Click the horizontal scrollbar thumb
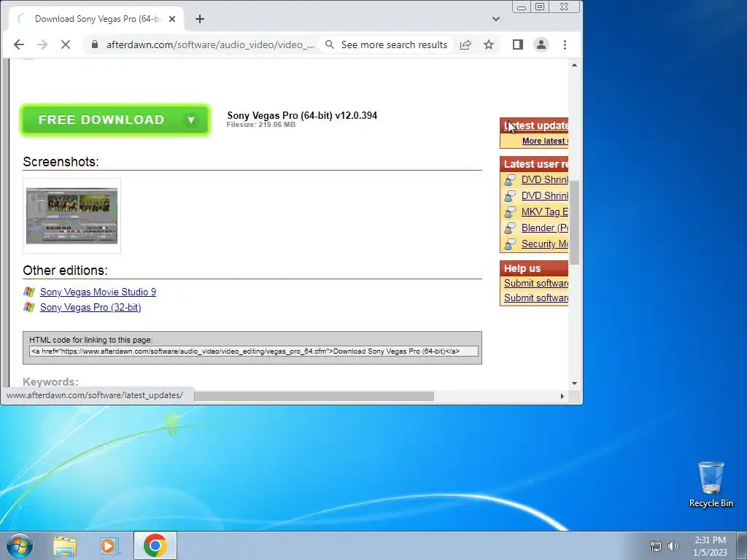 pyautogui.click(x=314, y=396)
